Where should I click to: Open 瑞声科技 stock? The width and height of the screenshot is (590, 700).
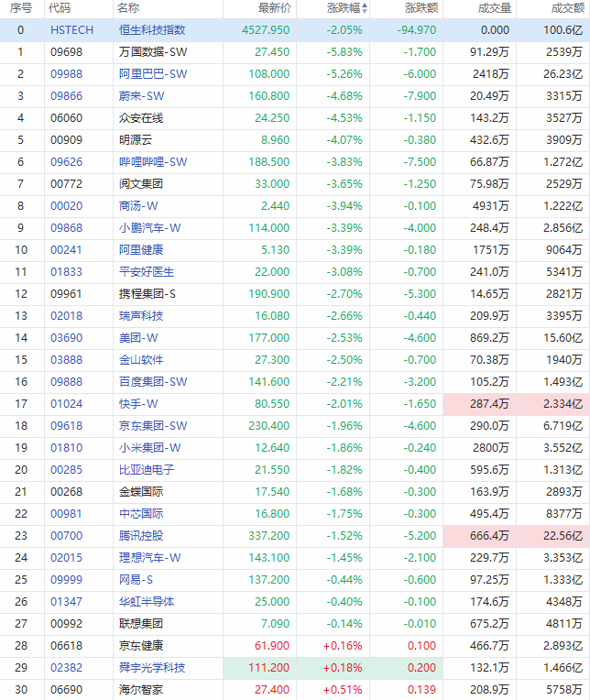click(x=141, y=315)
